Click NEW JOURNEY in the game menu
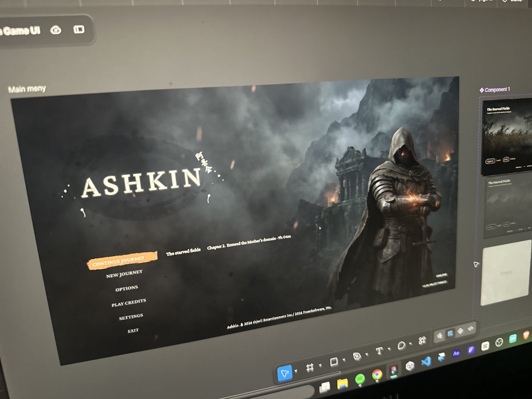The width and height of the screenshot is (532, 399). [x=124, y=274]
